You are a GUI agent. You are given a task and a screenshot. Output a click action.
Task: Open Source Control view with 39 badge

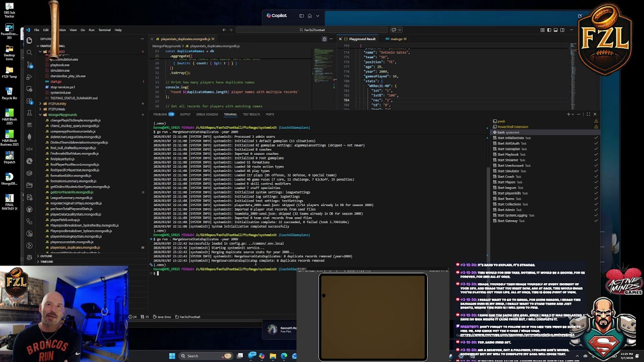(29, 64)
